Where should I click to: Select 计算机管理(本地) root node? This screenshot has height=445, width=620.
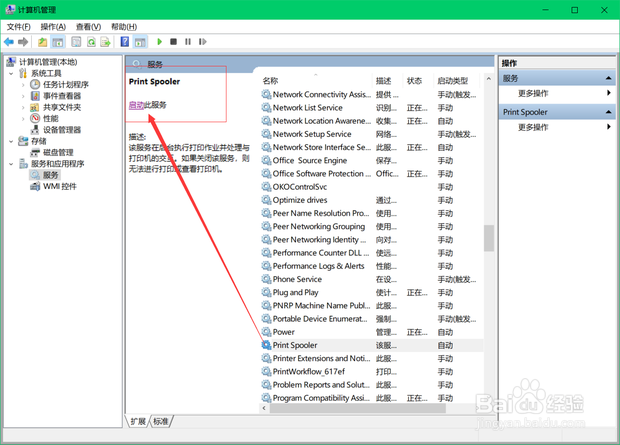pos(48,62)
